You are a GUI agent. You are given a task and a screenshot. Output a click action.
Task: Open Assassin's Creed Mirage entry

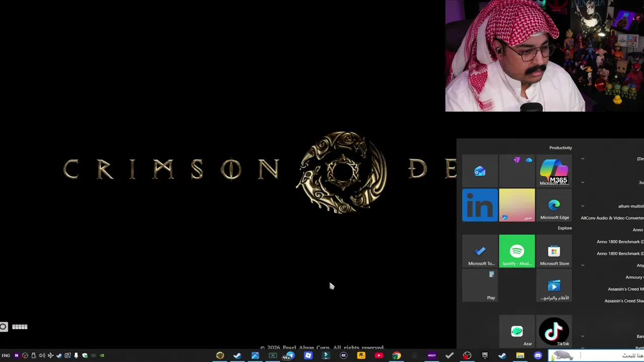pyautogui.click(x=625, y=289)
